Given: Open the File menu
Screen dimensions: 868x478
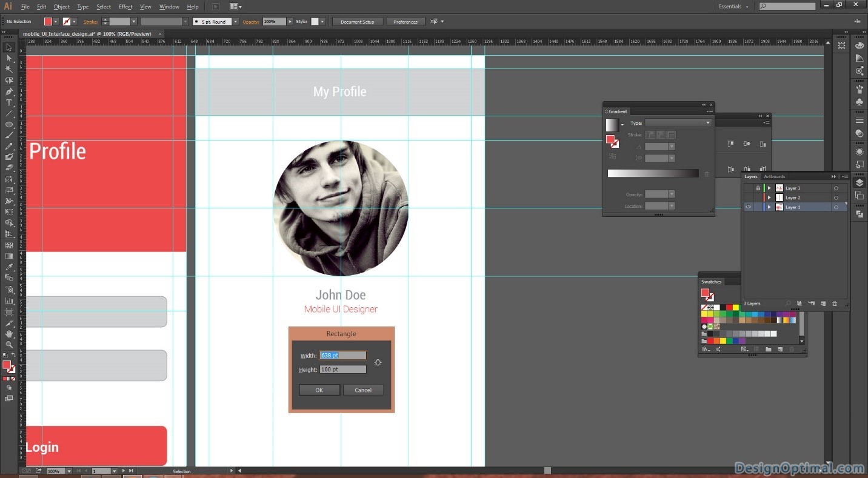Looking at the screenshot, I should click(x=25, y=7).
